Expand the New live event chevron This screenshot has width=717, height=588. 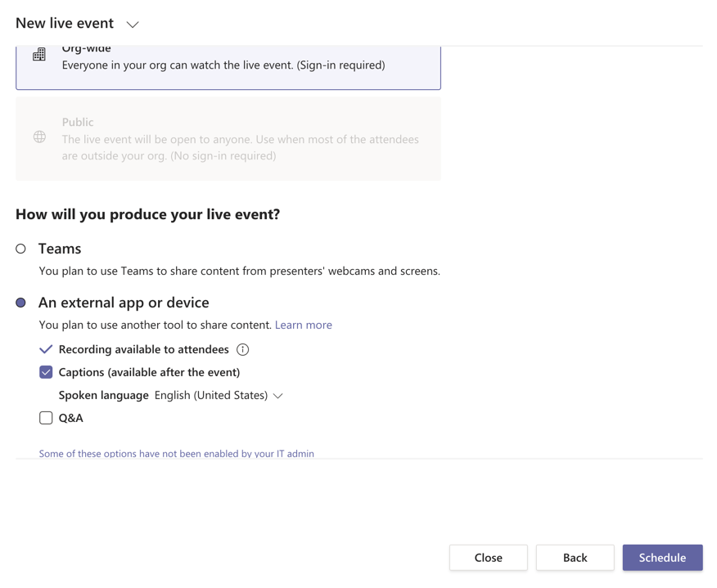tap(133, 25)
